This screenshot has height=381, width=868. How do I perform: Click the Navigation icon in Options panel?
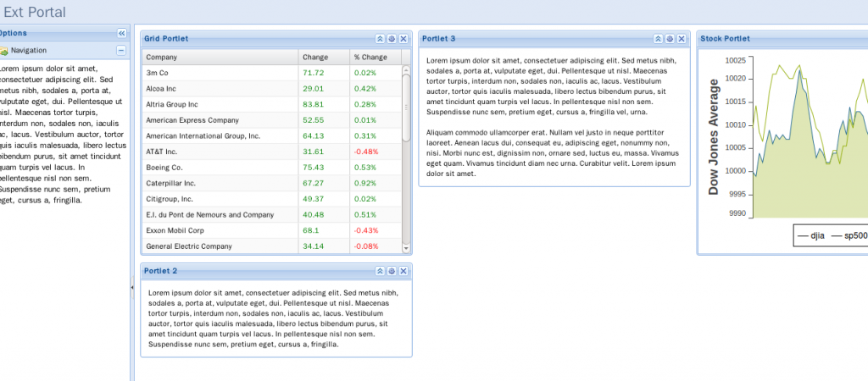[4, 51]
